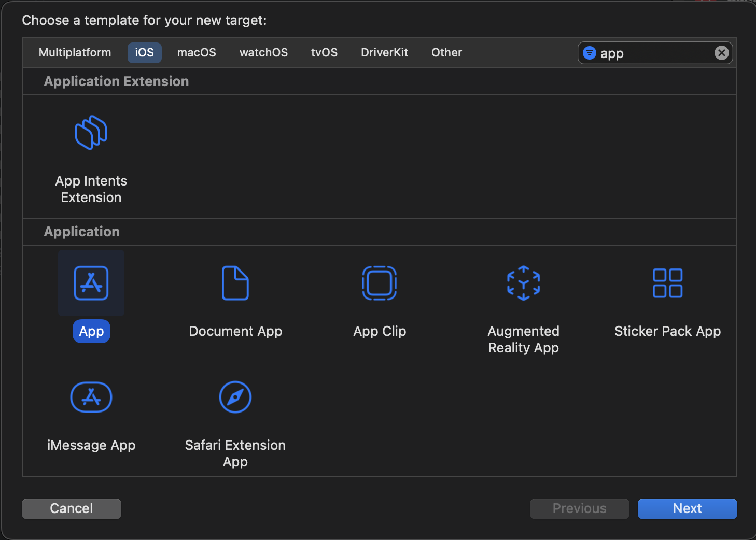Click the 'Document App' label
The height and width of the screenshot is (540, 756).
tap(235, 331)
